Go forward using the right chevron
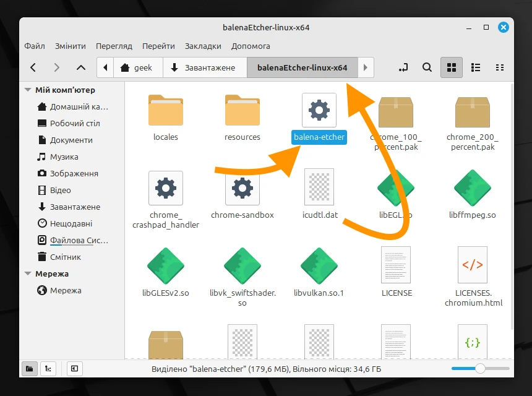 (57, 67)
